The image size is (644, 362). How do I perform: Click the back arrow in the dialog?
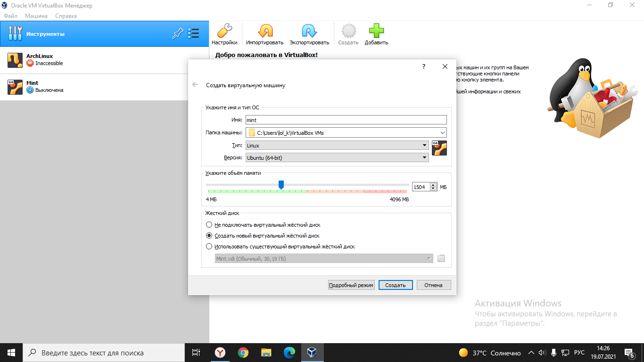tap(196, 85)
